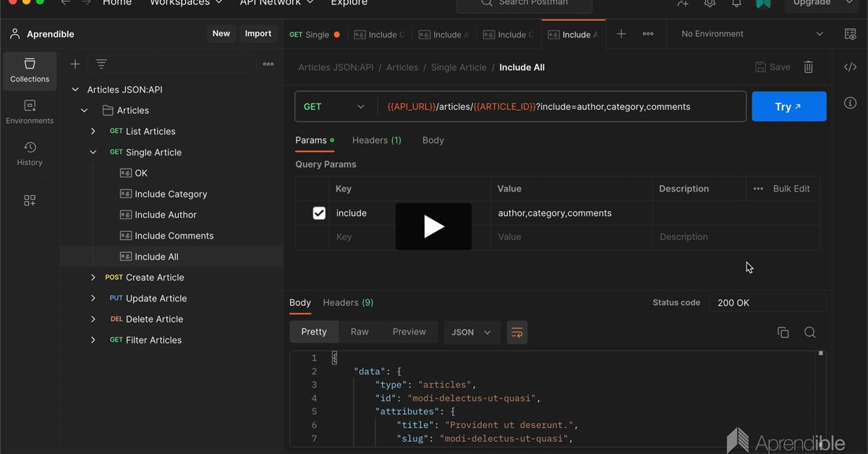Click the trash icon next to Save

click(x=809, y=67)
